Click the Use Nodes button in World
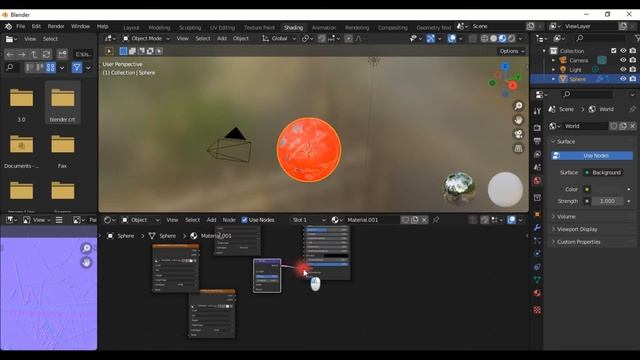The height and width of the screenshot is (360, 640). click(592, 156)
